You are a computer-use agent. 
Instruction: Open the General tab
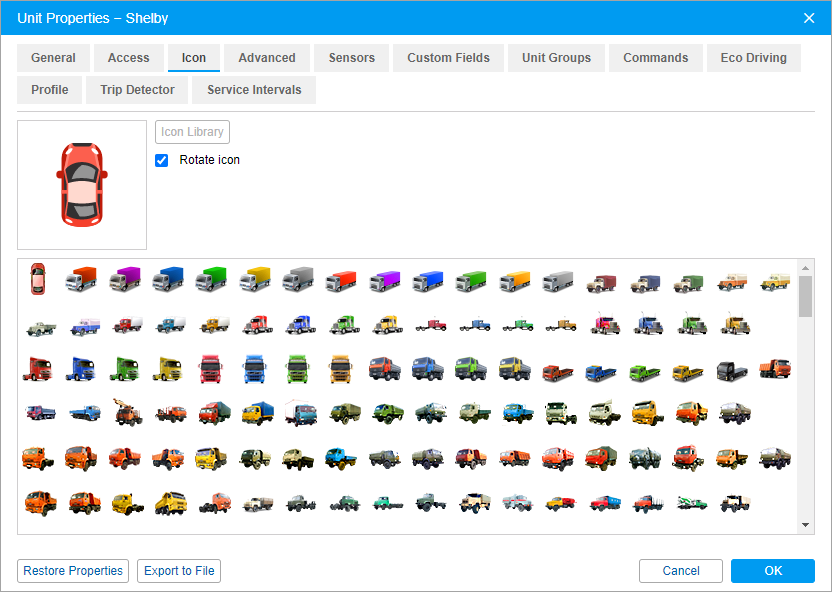[53, 58]
